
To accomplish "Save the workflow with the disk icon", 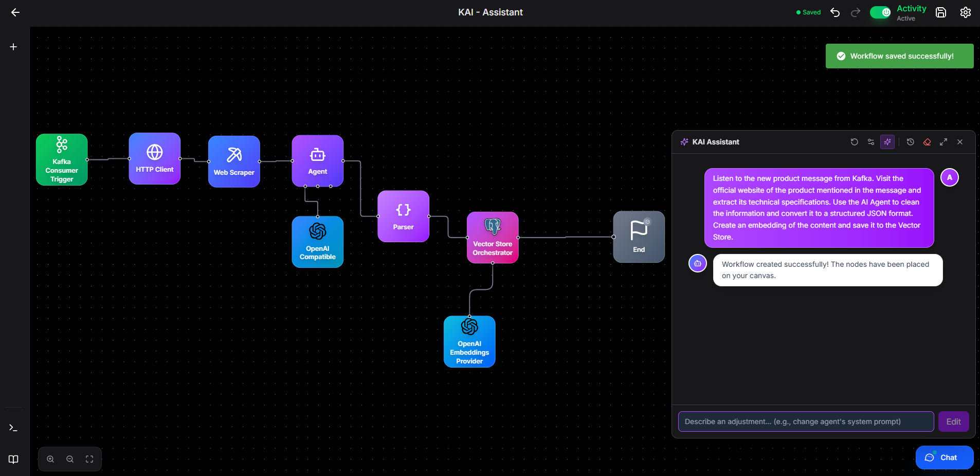I will pyautogui.click(x=941, y=12).
